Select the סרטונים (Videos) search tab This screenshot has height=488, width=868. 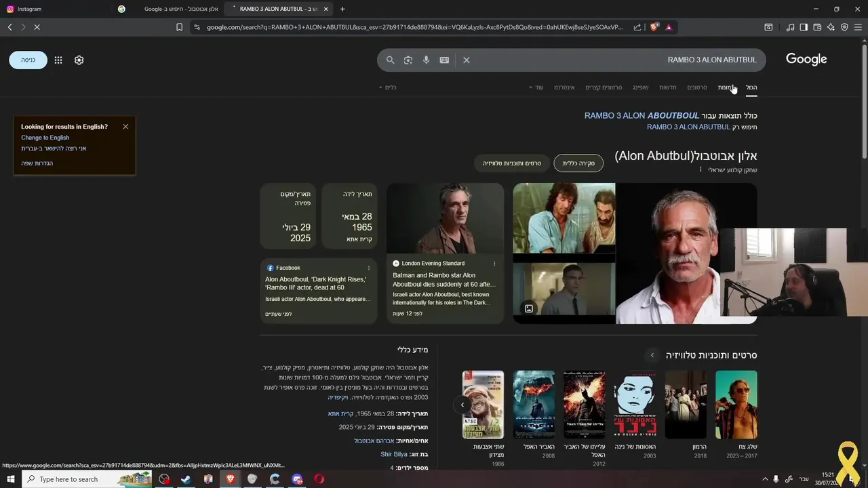(697, 87)
